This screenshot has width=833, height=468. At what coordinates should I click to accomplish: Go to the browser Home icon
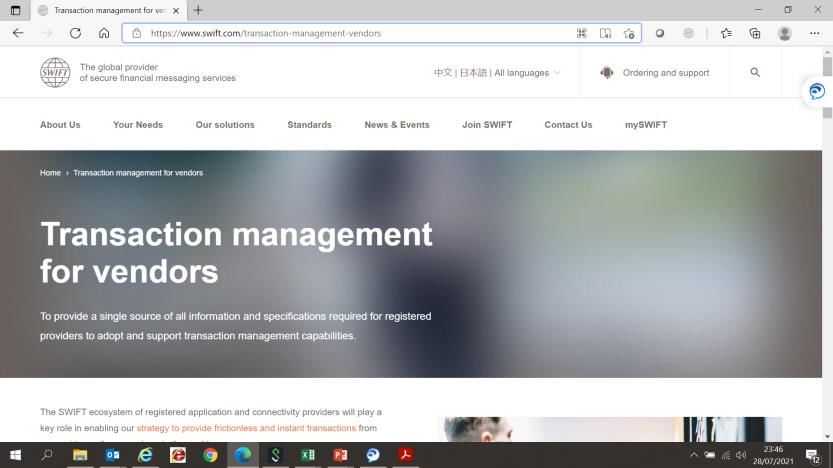[x=104, y=33]
